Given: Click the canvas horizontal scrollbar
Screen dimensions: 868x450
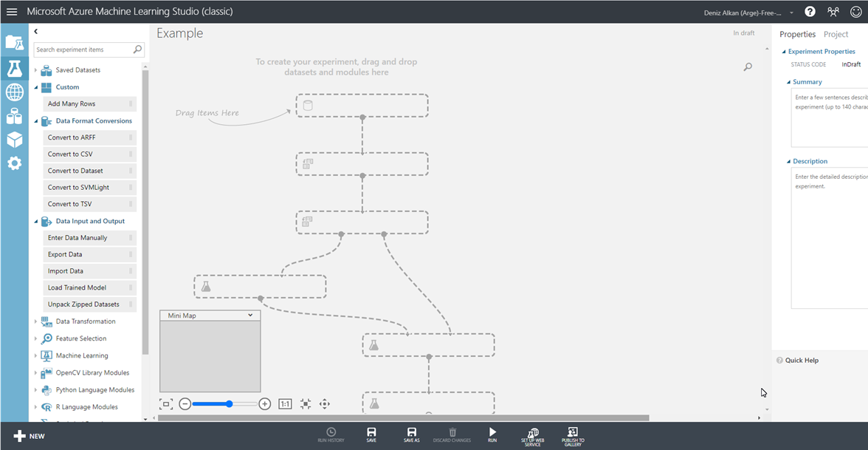Looking at the screenshot, I should [x=403, y=418].
